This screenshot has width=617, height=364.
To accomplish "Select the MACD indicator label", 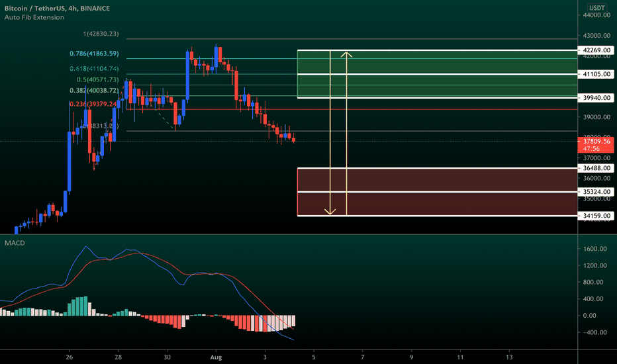I will pos(15,243).
